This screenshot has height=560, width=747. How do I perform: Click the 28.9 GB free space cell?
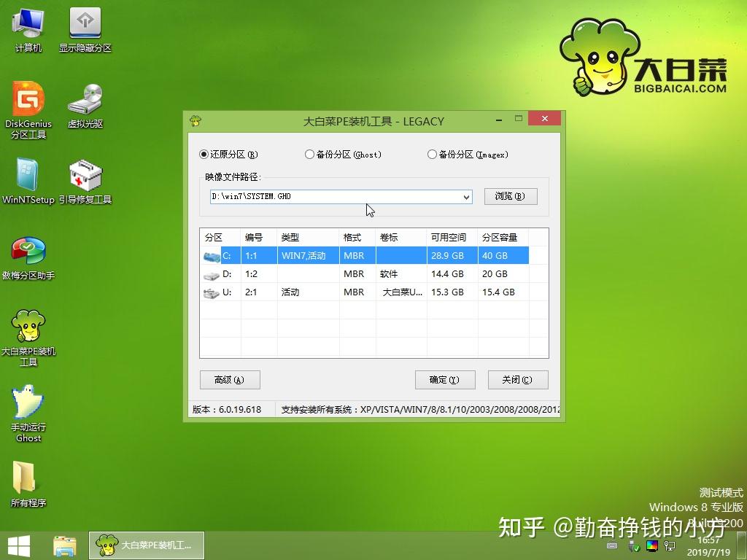click(452, 256)
